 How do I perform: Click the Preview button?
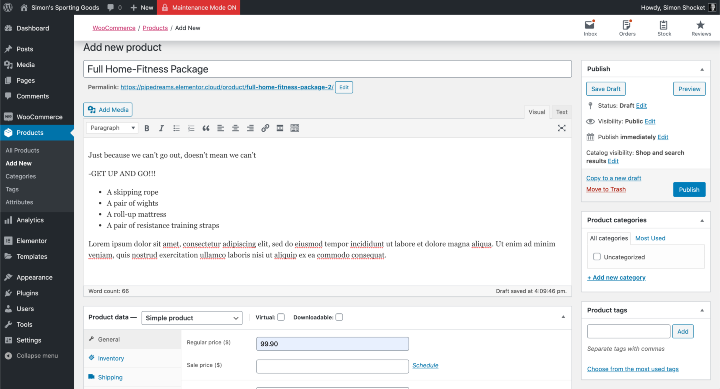point(689,89)
